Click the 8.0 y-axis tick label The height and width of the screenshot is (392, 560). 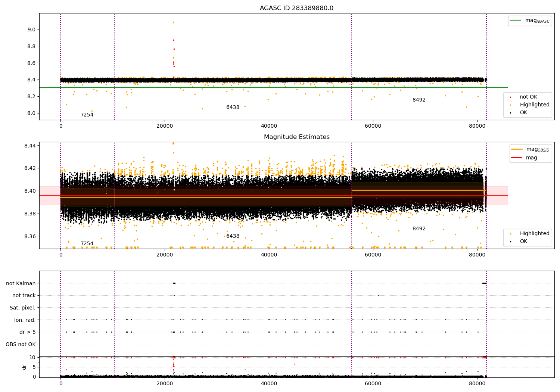(31, 113)
